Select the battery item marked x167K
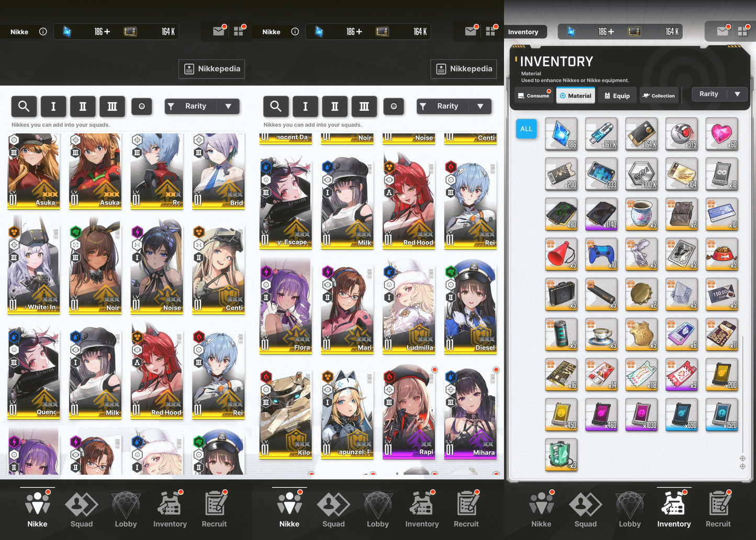Screen dimensions: 756x540 [x=601, y=133]
